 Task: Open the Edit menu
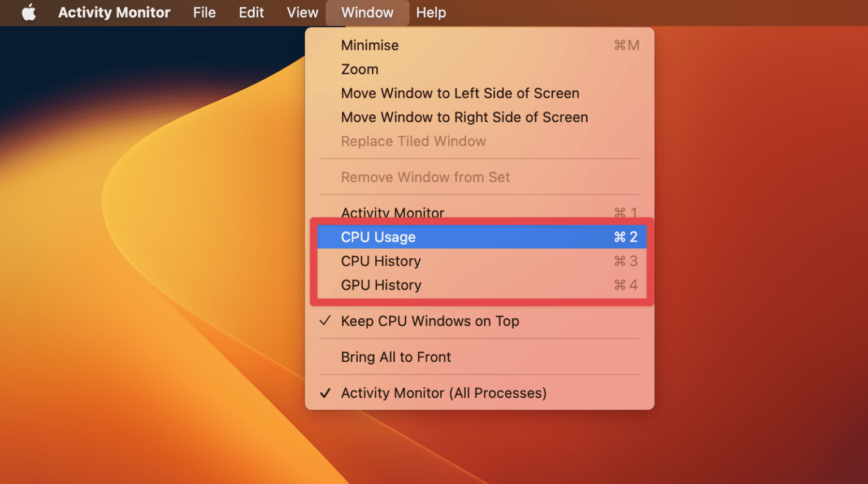(251, 12)
